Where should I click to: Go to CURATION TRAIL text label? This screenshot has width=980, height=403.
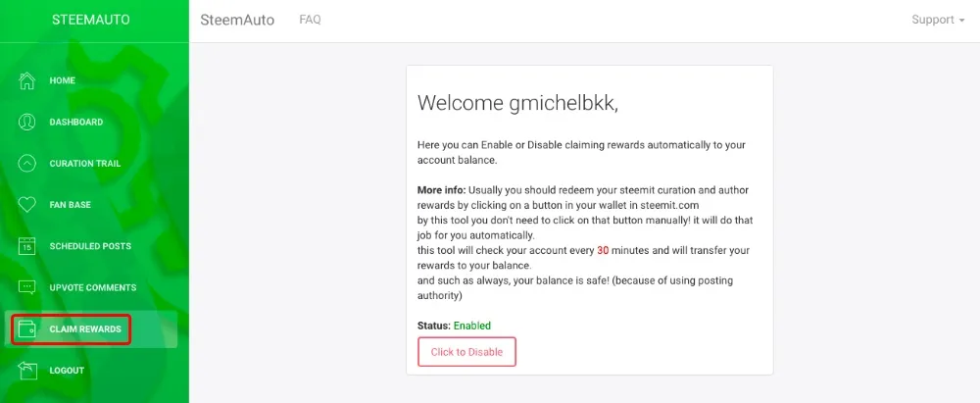[85, 164]
